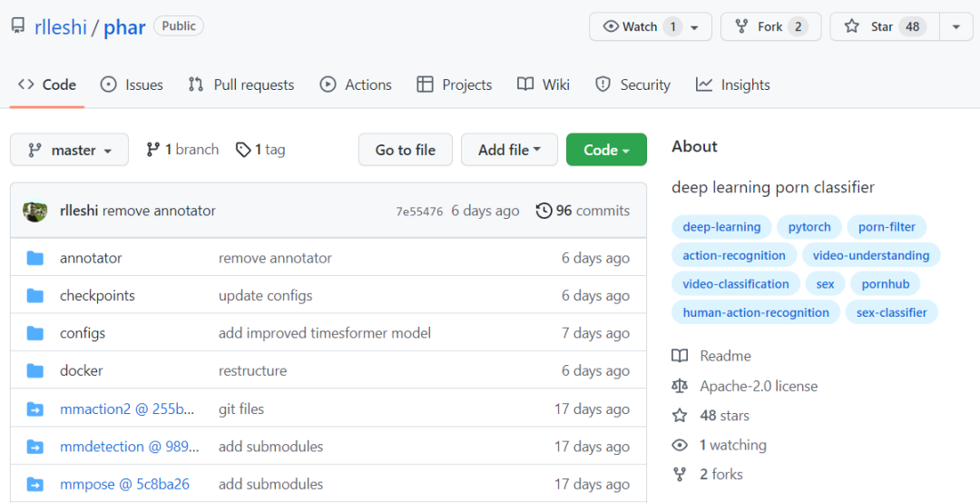Open 'git files' commit message
Image resolution: width=980 pixels, height=503 pixels.
pyautogui.click(x=241, y=409)
